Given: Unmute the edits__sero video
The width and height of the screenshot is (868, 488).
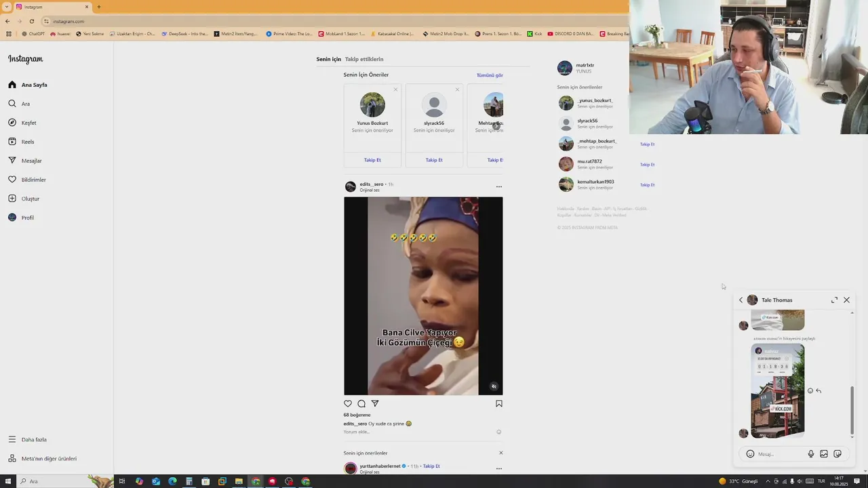Looking at the screenshot, I should point(494,386).
